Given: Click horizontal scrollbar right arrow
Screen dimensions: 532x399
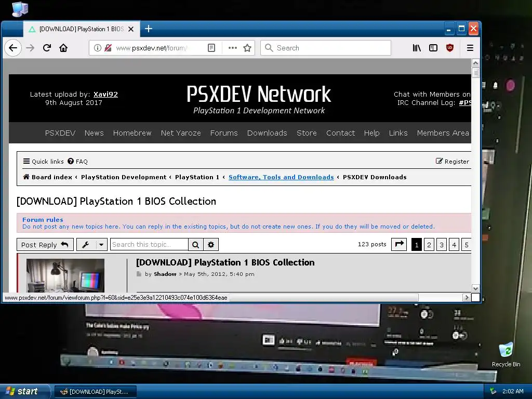Looking at the screenshot, I should 467,298.
